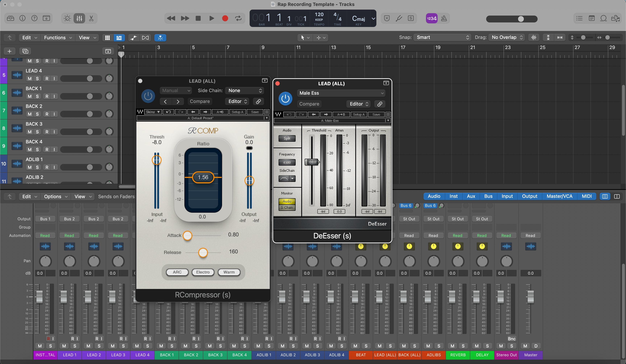Click Compare in the DeEsser plugin
The image size is (626, 364).
(309, 104)
